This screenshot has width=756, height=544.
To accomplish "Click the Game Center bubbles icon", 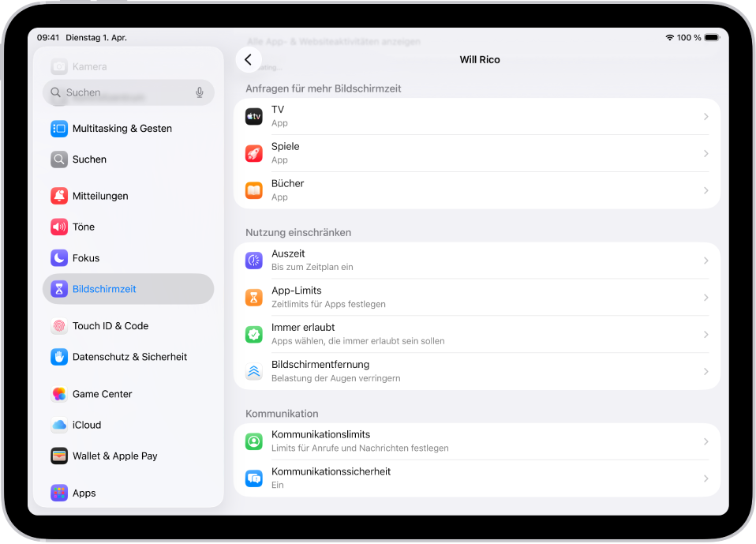I will pos(59,394).
